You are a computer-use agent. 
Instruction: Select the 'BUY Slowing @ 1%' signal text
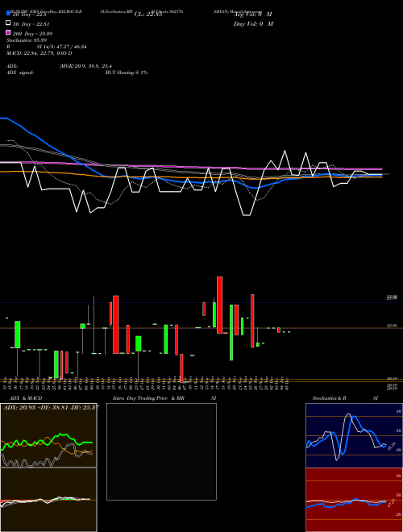(127, 73)
